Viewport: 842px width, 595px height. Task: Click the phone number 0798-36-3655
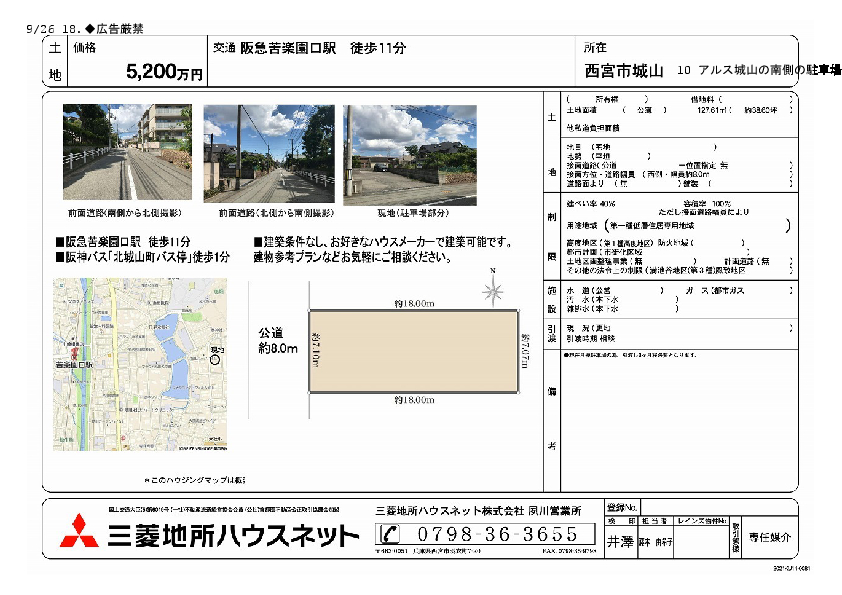point(498,534)
